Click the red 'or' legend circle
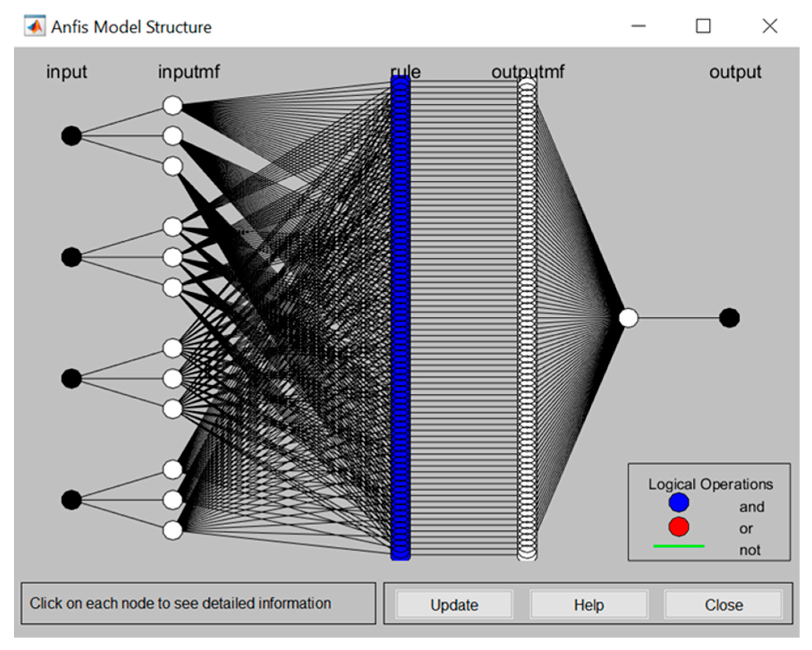Viewport: 812px width, 650px height. pyautogui.click(x=679, y=527)
